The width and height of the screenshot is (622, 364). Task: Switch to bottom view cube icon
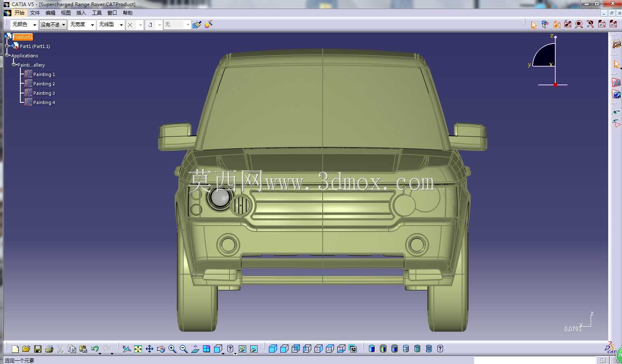(341, 349)
